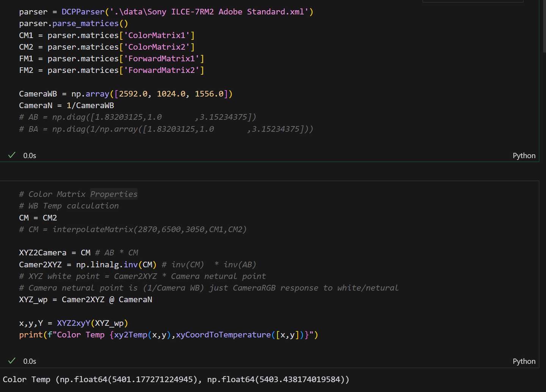Open the second cell's Python language picker
This screenshot has width=546, height=392.
(x=524, y=361)
